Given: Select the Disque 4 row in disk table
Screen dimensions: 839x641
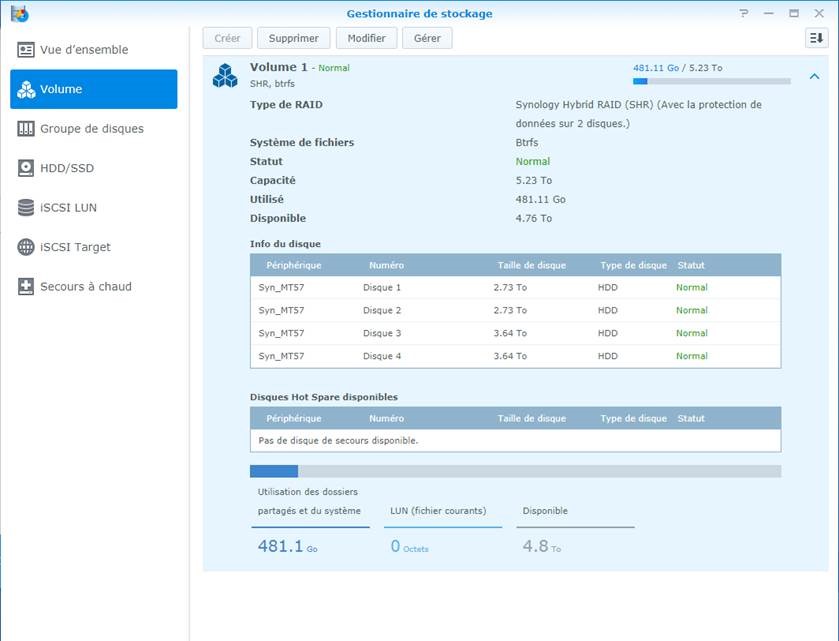Looking at the screenshot, I should click(x=515, y=356).
